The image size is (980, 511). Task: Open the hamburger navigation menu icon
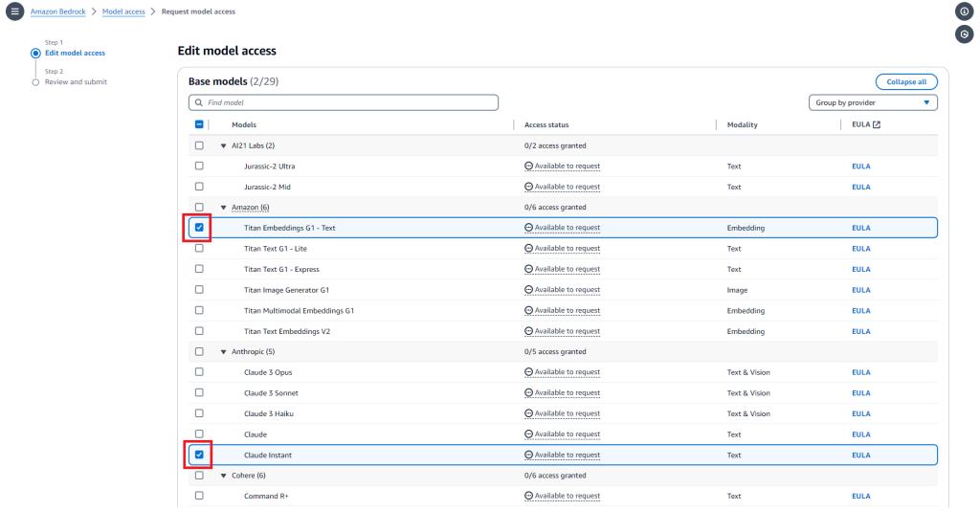15,11
